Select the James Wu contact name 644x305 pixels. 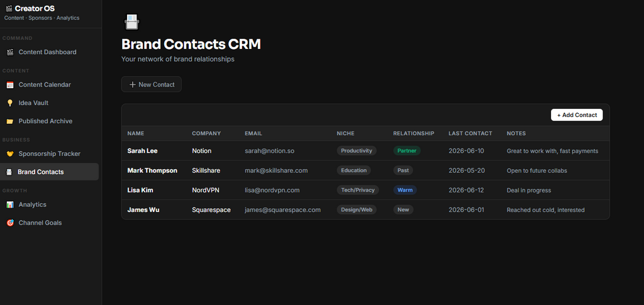coord(143,210)
